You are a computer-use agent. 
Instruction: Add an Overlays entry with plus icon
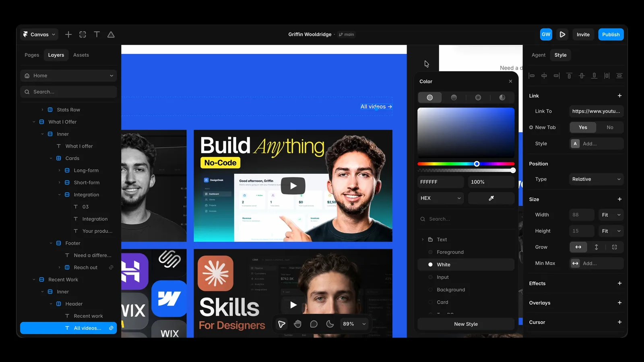[619, 303]
